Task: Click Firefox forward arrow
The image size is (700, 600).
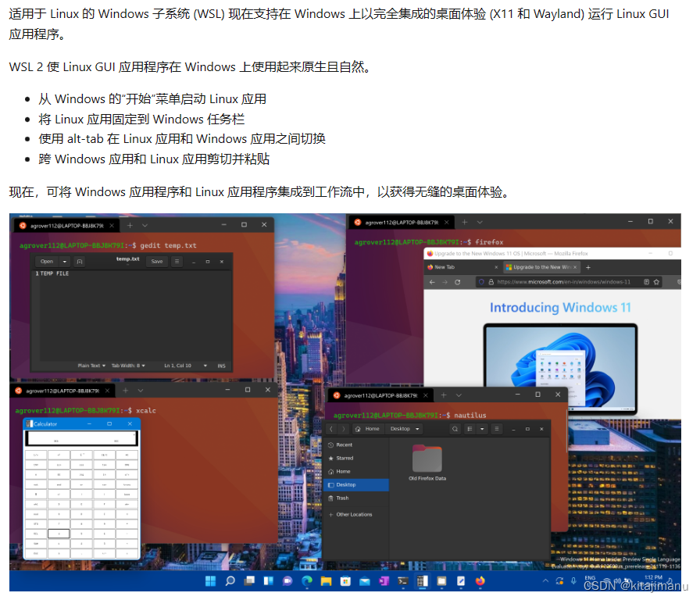Action: (445, 282)
